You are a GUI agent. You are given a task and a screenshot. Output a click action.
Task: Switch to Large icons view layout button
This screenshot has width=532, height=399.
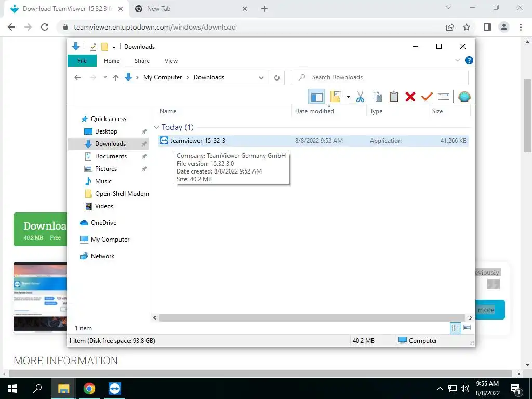tap(467, 328)
